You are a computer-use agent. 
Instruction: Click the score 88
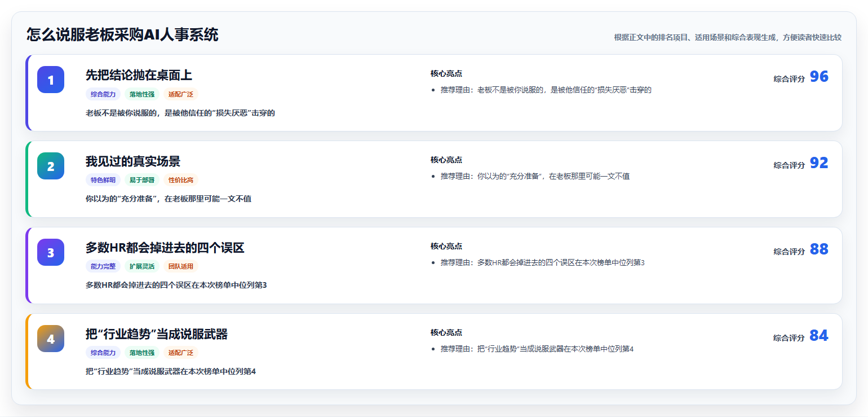click(819, 249)
